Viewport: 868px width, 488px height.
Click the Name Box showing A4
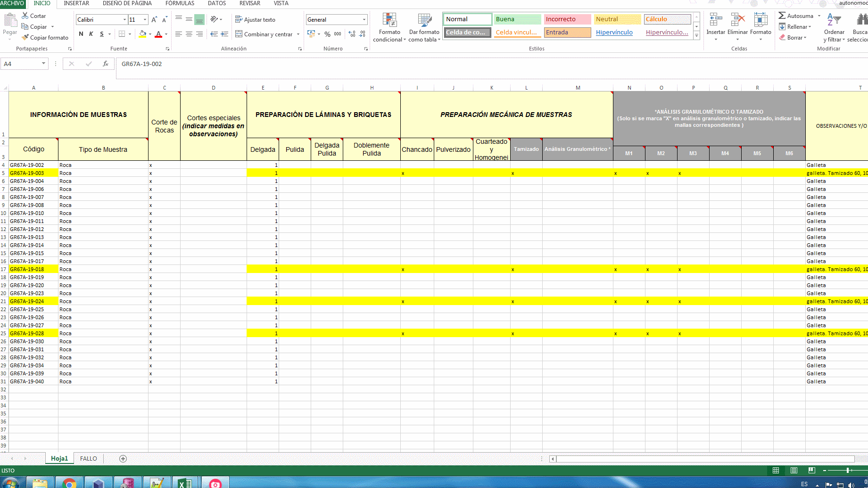pos(25,64)
